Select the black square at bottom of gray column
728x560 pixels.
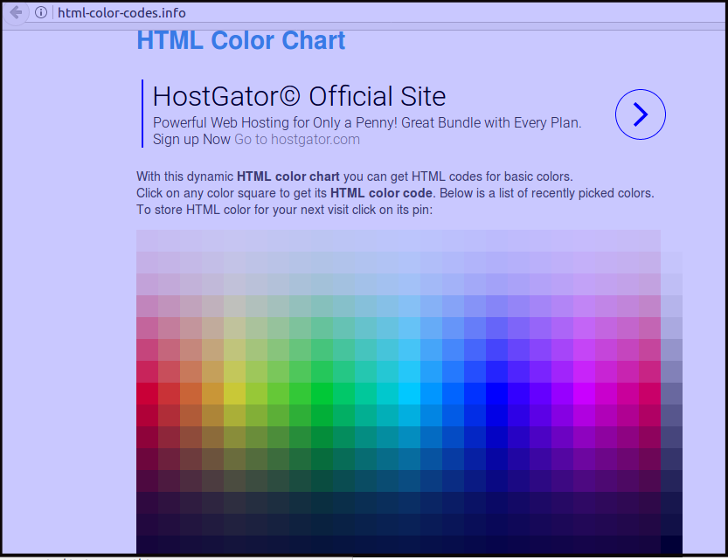(x=671, y=544)
